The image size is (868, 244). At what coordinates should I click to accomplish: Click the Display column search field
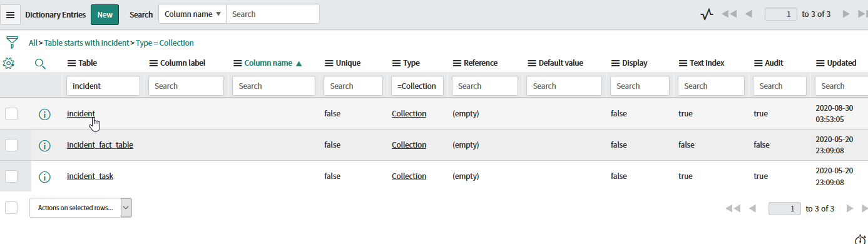coord(640,86)
